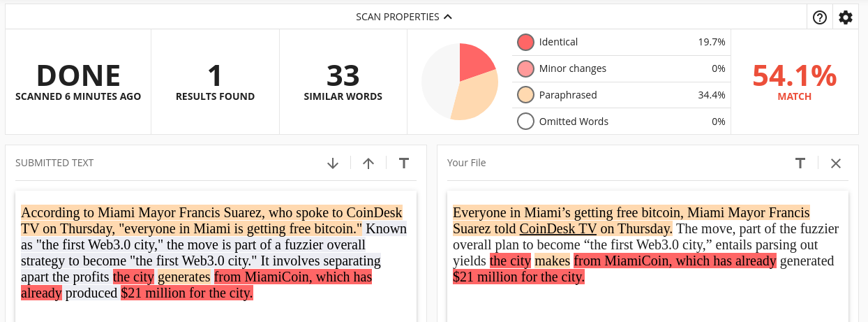Screen dimensions: 868x322
Task: Toggle the Omitted Words filter circle
Action: [x=525, y=122]
